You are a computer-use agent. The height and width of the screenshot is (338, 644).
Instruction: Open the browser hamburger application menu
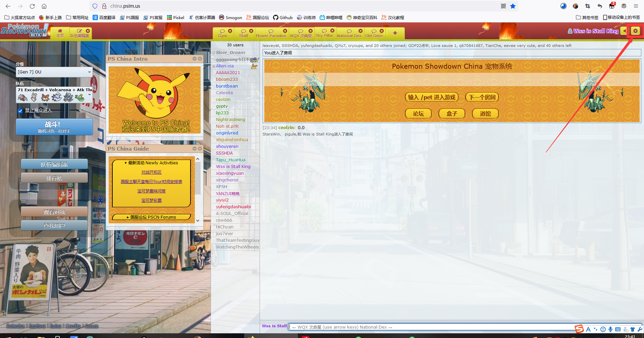[636, 6]
